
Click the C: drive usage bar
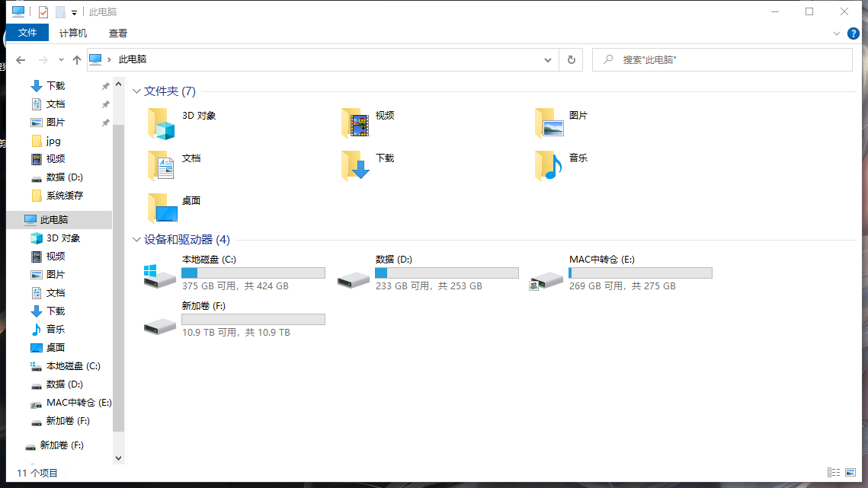[x=253, y=273]
